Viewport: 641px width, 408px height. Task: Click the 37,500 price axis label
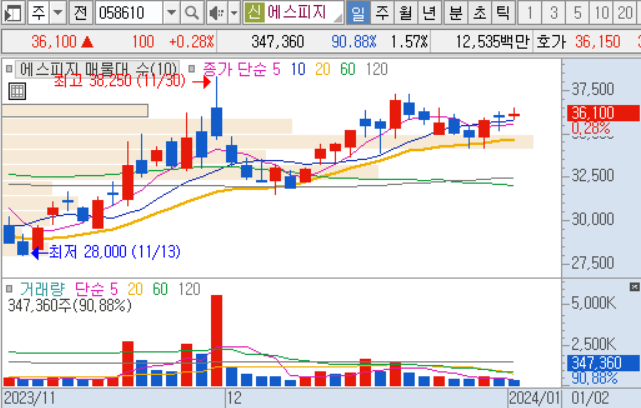(592, 89)
